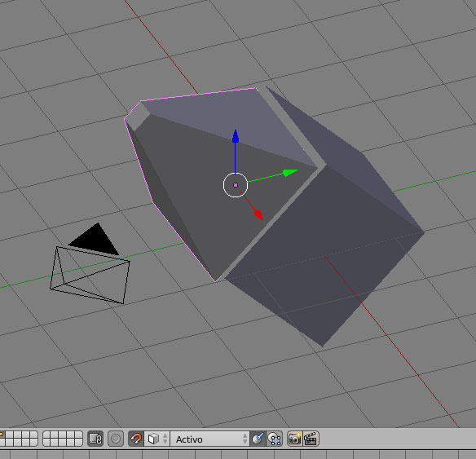Click the green Y-axis manipulator arrow
476x459 pixels.
pos(289,172)
